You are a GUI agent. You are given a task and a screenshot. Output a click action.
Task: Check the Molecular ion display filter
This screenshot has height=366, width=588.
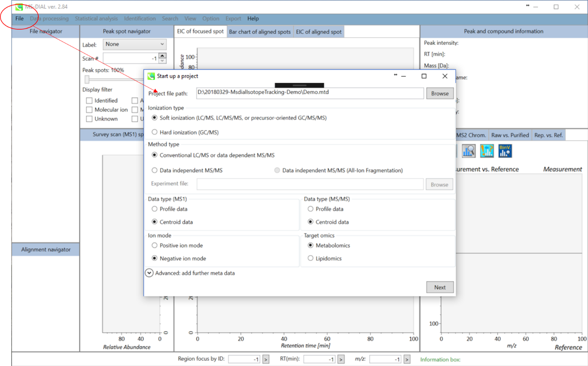(89, 110)
